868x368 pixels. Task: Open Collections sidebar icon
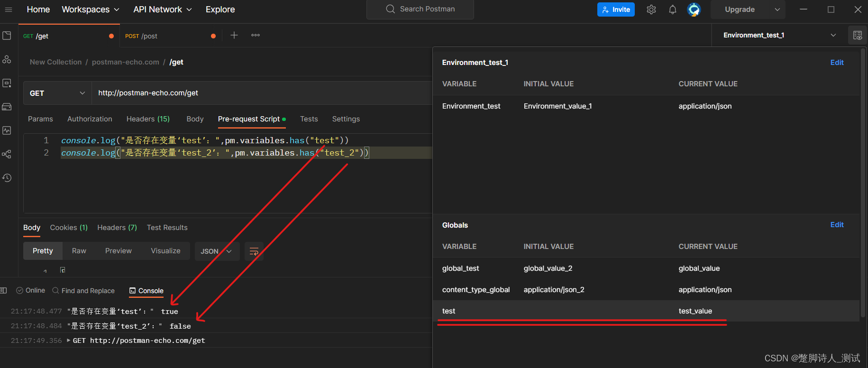point(7,36)
